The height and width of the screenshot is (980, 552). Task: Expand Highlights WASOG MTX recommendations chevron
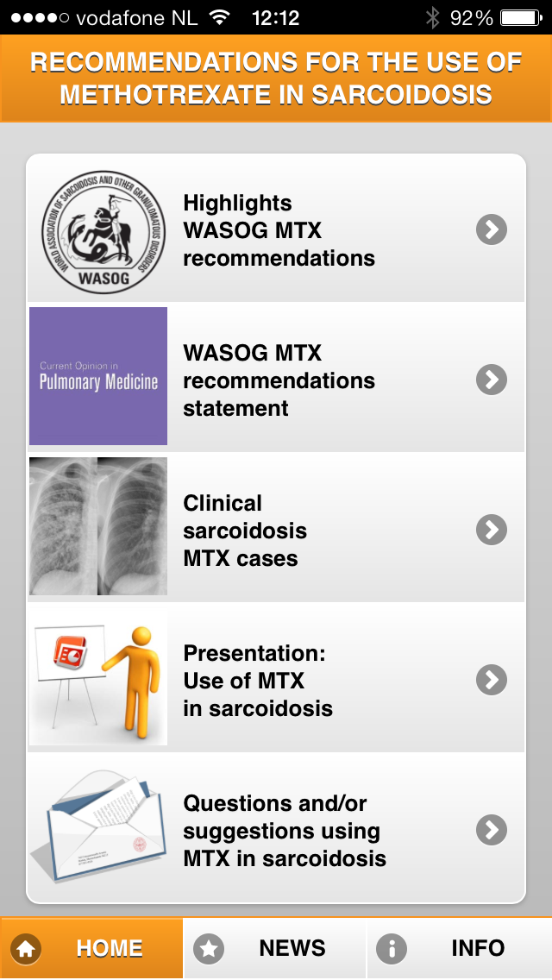[x=492, y=229]
